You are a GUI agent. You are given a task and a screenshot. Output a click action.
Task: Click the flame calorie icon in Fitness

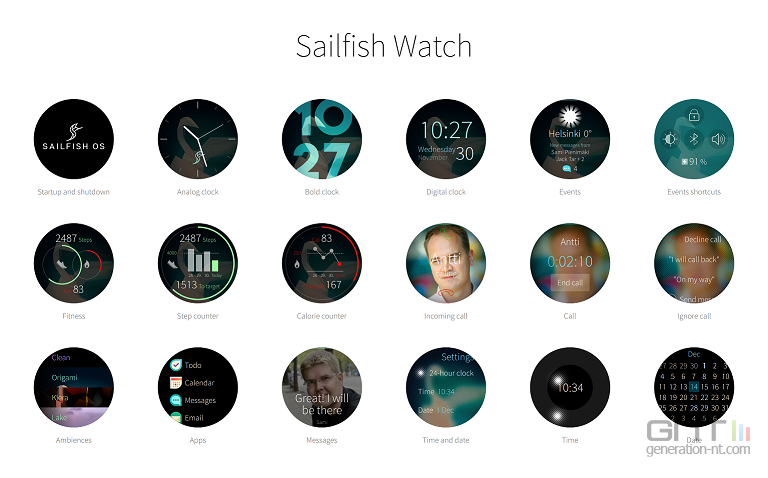(87, 264)
